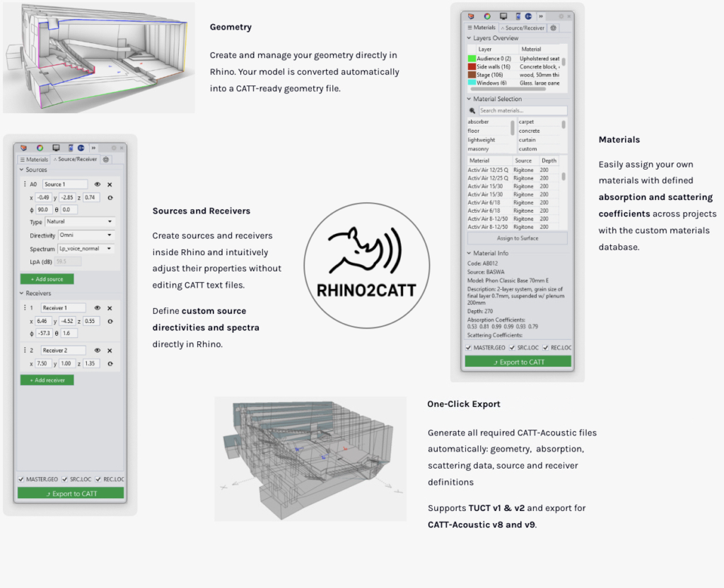
Task: Toggle visibility of Receiver 1
Action: tap(98, 308)
